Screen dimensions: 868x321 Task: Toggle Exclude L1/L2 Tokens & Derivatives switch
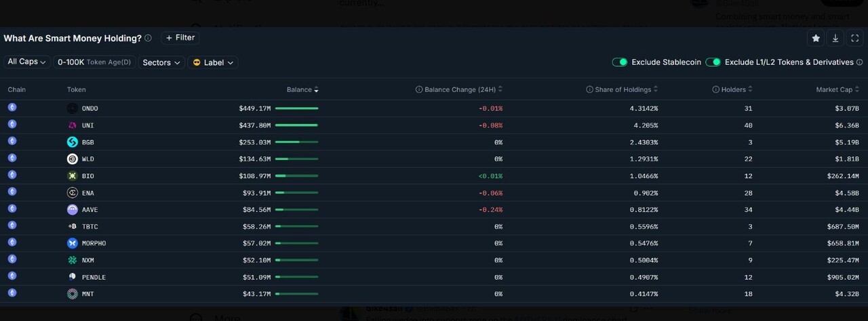(713, 62)
